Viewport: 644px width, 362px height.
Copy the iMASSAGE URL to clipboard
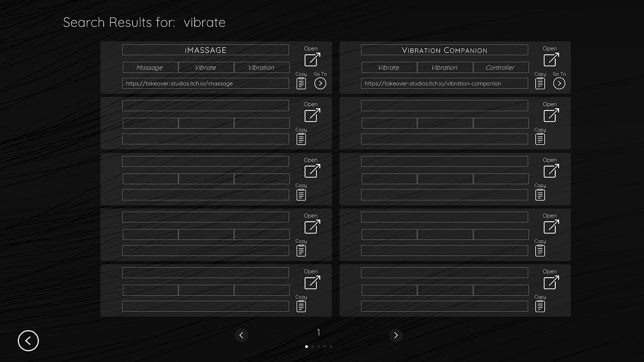click(301, 83)
